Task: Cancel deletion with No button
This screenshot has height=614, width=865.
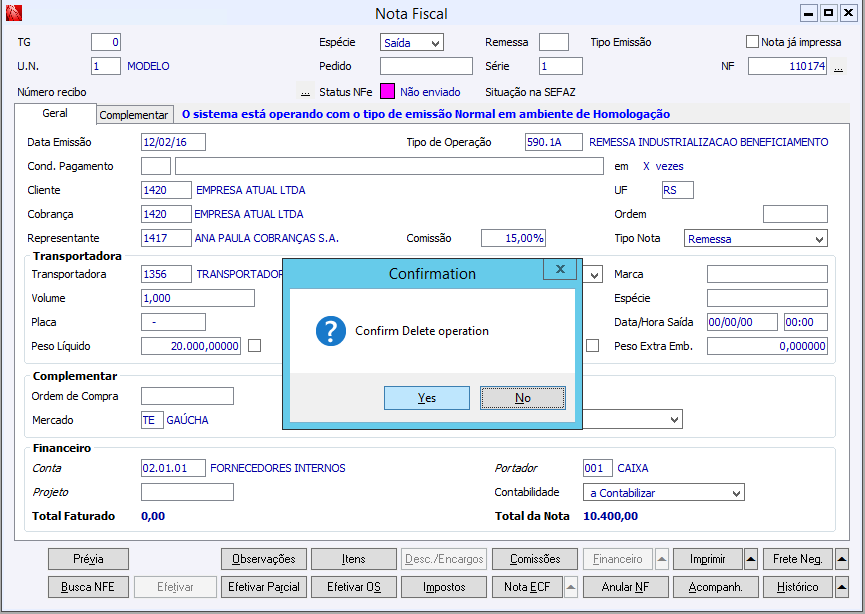Action: (523, 398)
